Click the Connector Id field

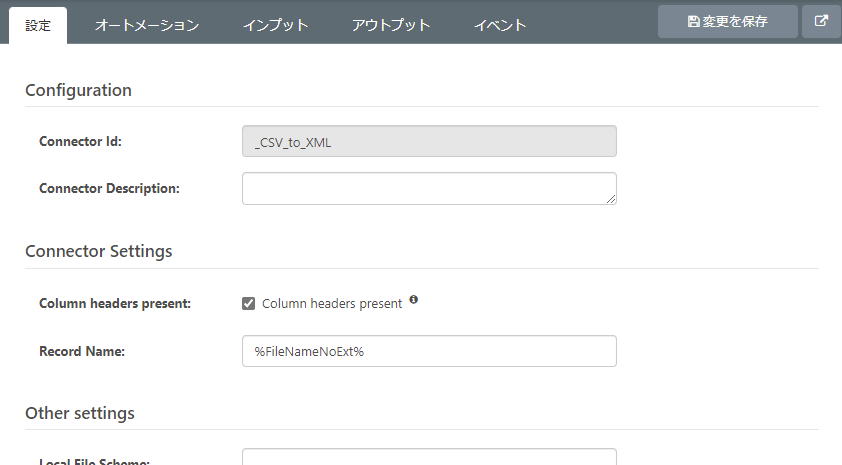point(429,141)
